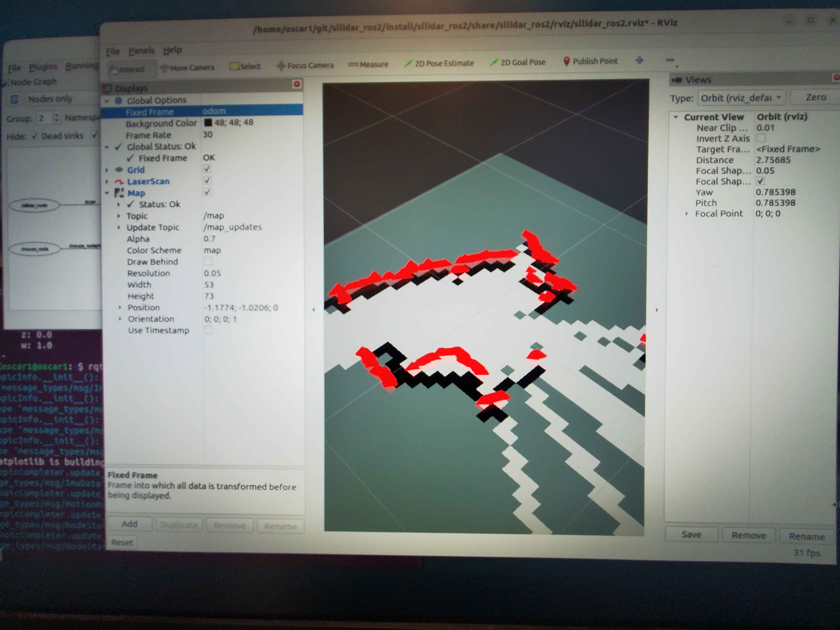Open the view Type dropdown
Viewport: 840px width, 630px height.
click(x=740, y=98)
